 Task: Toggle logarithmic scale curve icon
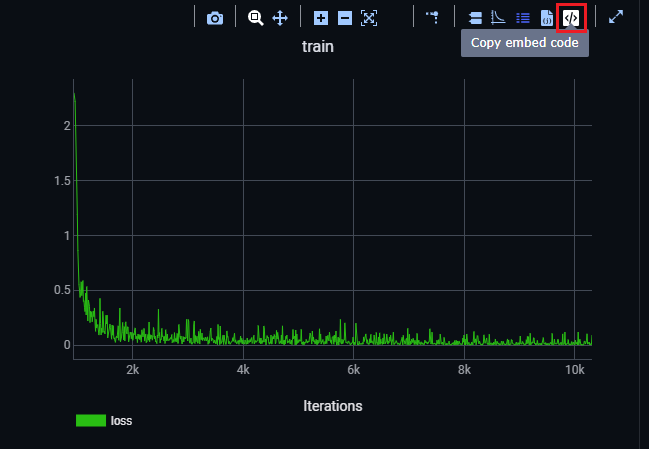(x=498, y=18)
